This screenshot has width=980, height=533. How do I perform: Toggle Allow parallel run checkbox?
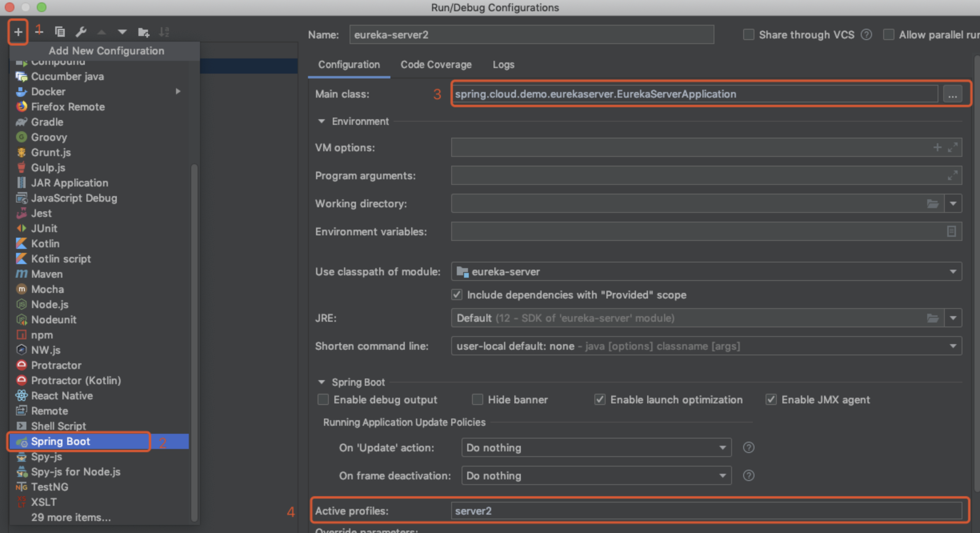[x=888, y=35]
